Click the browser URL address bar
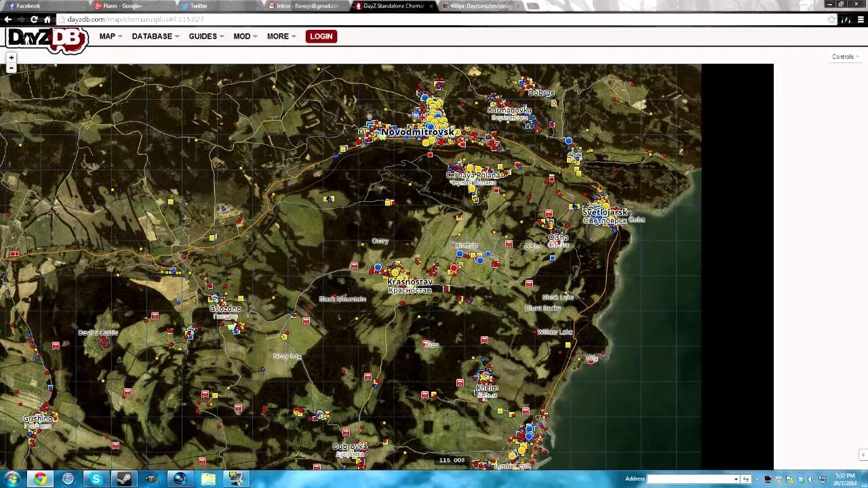Image resolution: width=868 pixels, height=488 pixels. [441, 20]
